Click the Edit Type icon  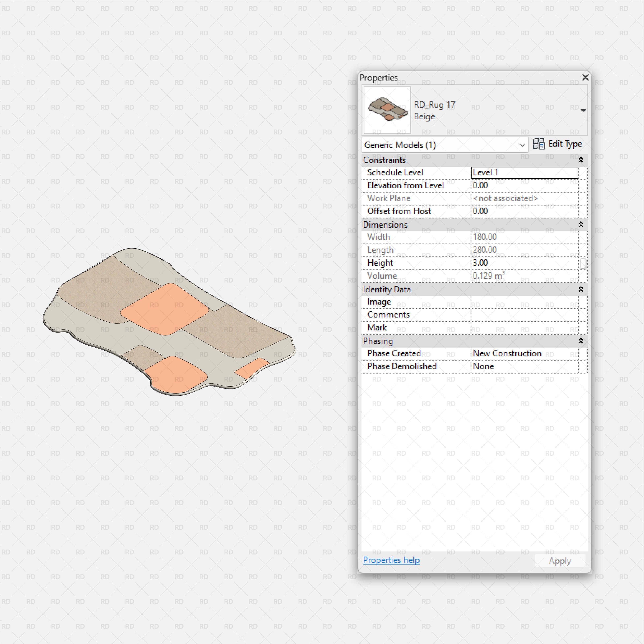538,144
